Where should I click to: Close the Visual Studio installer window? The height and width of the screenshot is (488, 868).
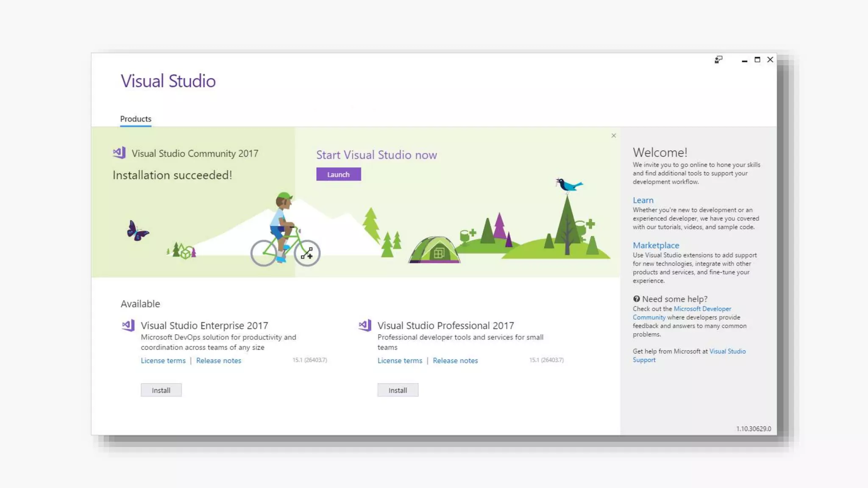point(771,60)
